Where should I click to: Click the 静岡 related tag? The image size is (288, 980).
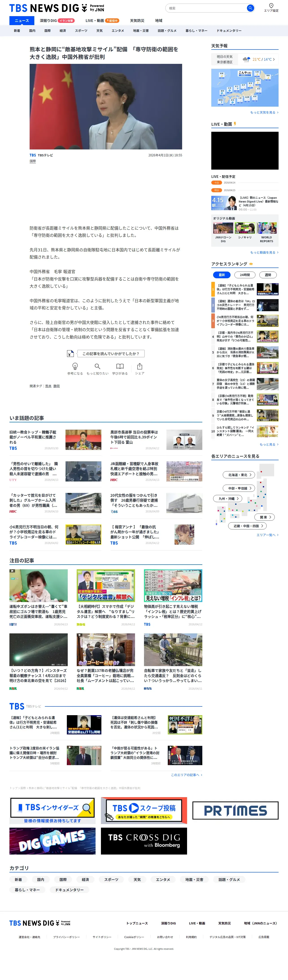[x=56, y=386]
